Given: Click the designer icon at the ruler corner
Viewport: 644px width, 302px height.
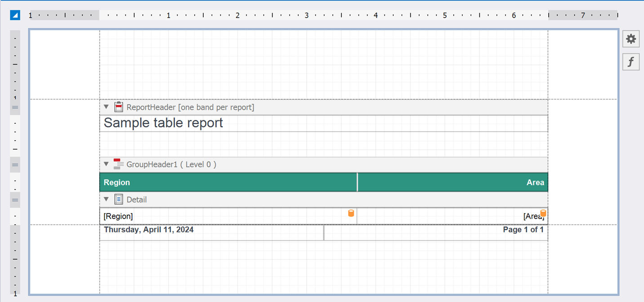Looking at the screenshot, I should tap(15, 15).
